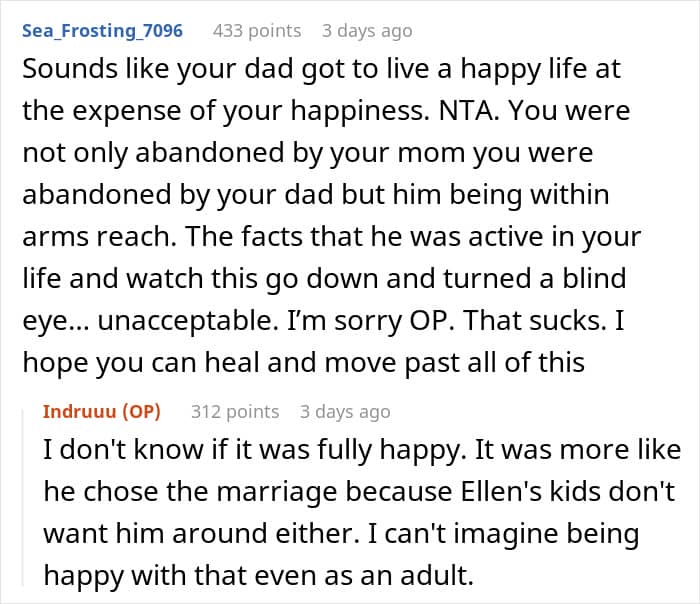
Task: Click the reply's 3 days ago timestamp
Action: (x=345, y=411)
